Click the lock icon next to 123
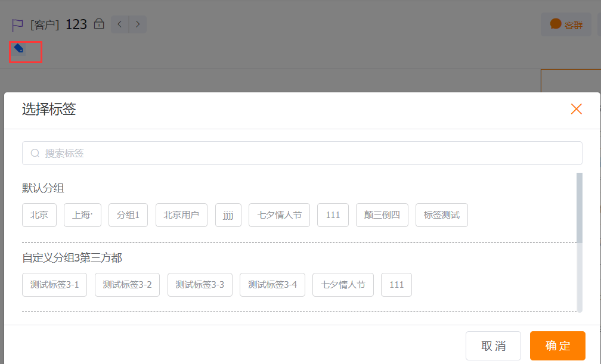This screenshot has width=601, height=364. (99, 24)
